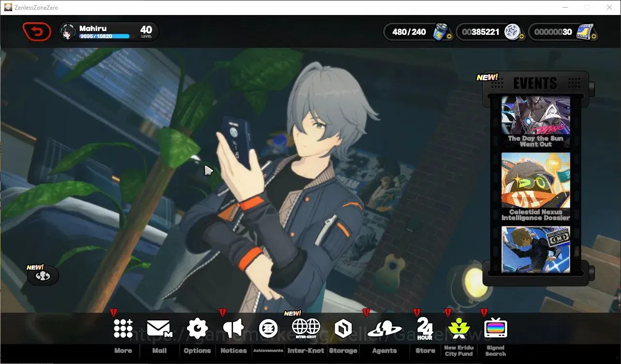Click the 00000030 film counter
The height and width of the screenshot is (364, 621).
click(553, 32)
